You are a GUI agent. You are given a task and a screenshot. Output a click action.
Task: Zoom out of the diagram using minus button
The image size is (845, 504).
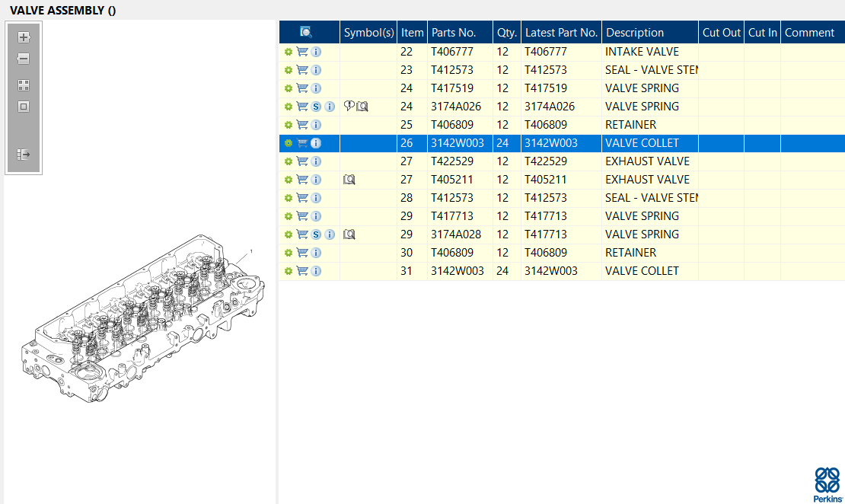pyautogui.click(x=24, y=59)
